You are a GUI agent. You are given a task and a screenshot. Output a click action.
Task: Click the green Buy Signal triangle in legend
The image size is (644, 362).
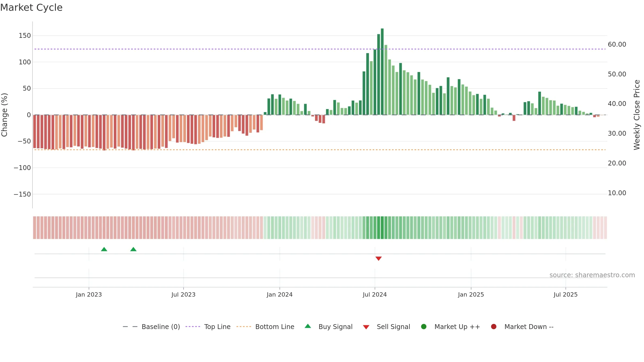[x=308, y=326]
